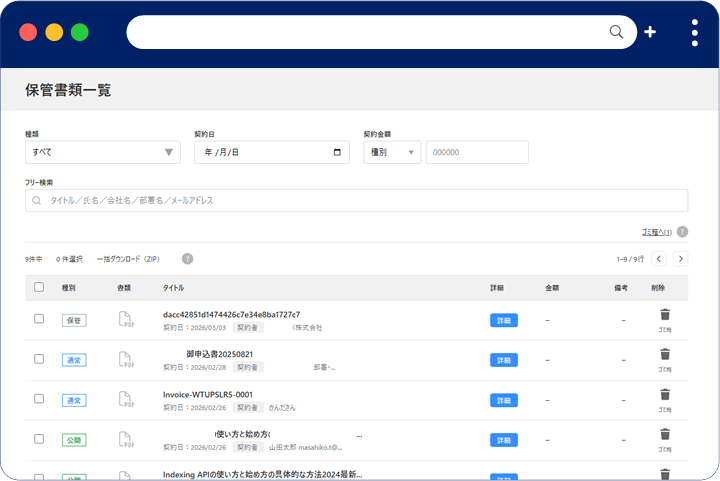Click the 備考 column header

click(x=621, y=288)
